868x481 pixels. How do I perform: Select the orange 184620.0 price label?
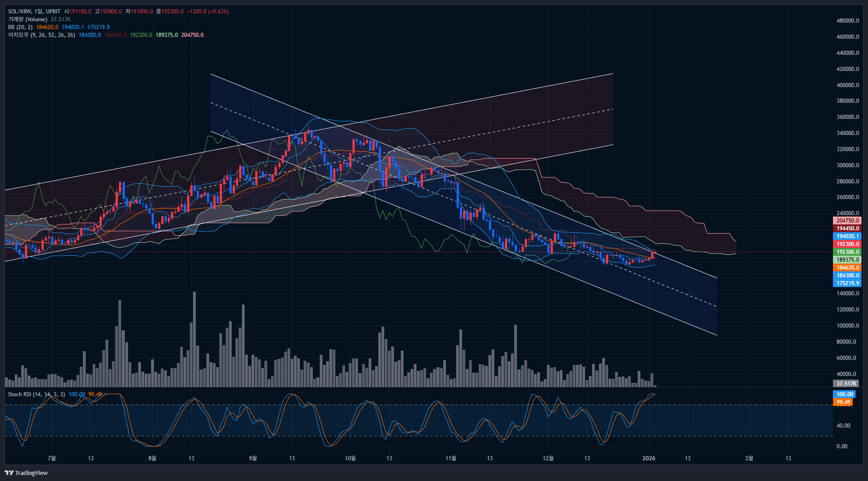point(847,268)
